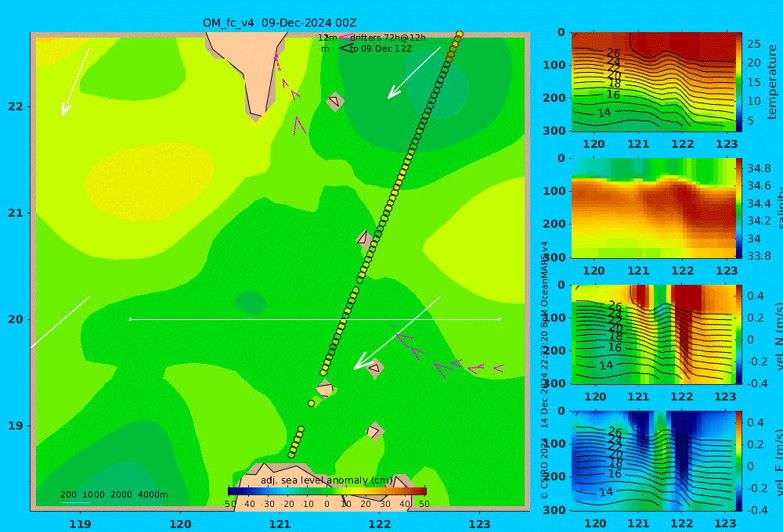This screenshot has width=783, height=532.
Task: Click the longitude 123 tick label on main map
Action: coord(480,524)
